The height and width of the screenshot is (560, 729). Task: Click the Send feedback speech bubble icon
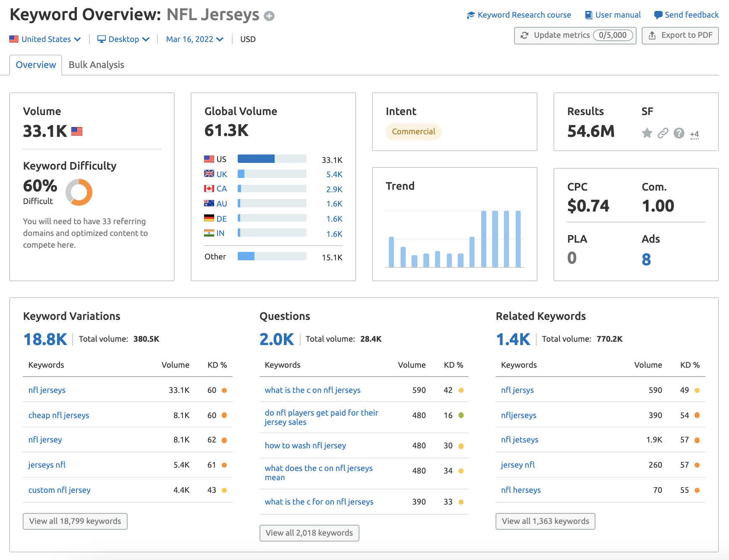click(x=658, y=15)
